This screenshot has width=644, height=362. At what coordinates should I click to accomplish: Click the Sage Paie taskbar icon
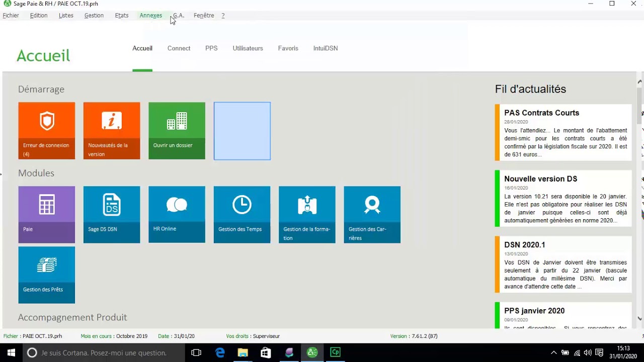point(312,353)
